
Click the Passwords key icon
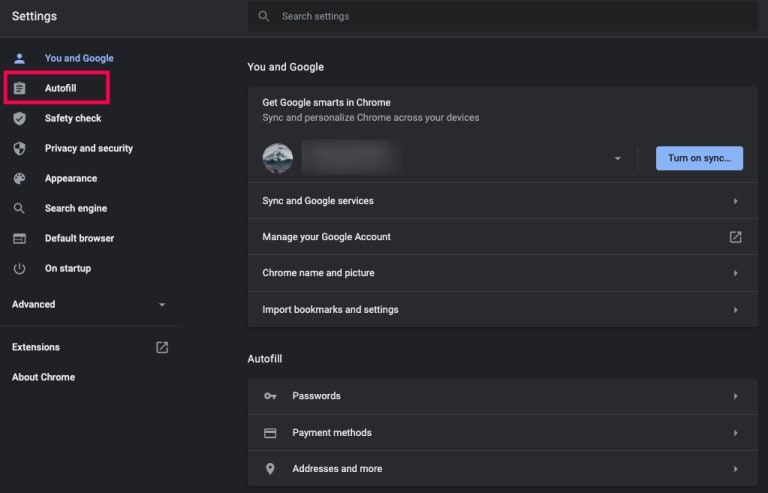coord(270,396)
